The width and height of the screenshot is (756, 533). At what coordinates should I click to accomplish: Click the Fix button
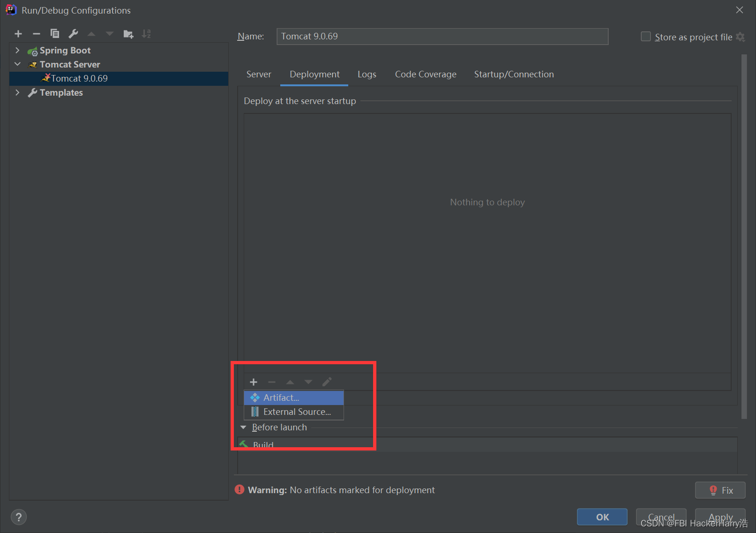tap(720, 490)
